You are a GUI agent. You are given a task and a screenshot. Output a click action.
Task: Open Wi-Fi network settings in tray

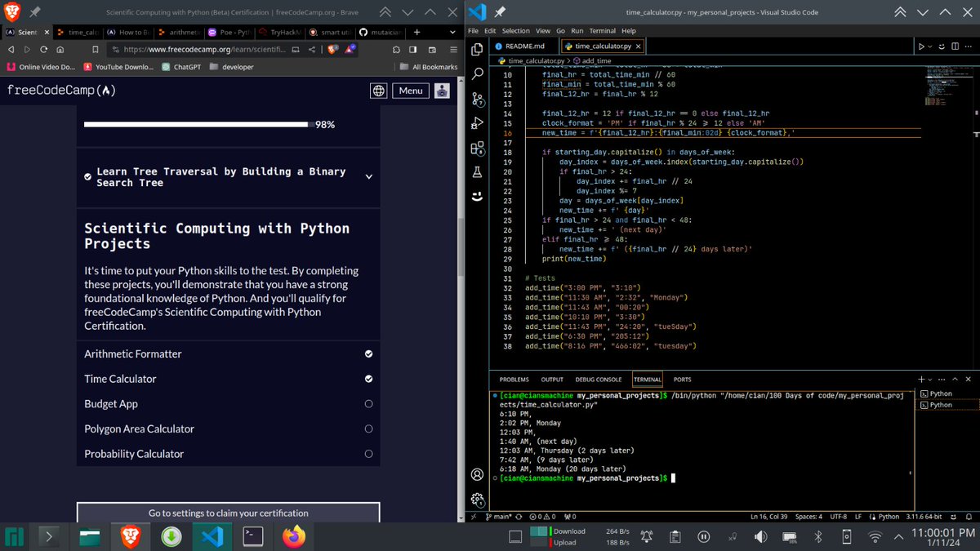tap(875, 536)
